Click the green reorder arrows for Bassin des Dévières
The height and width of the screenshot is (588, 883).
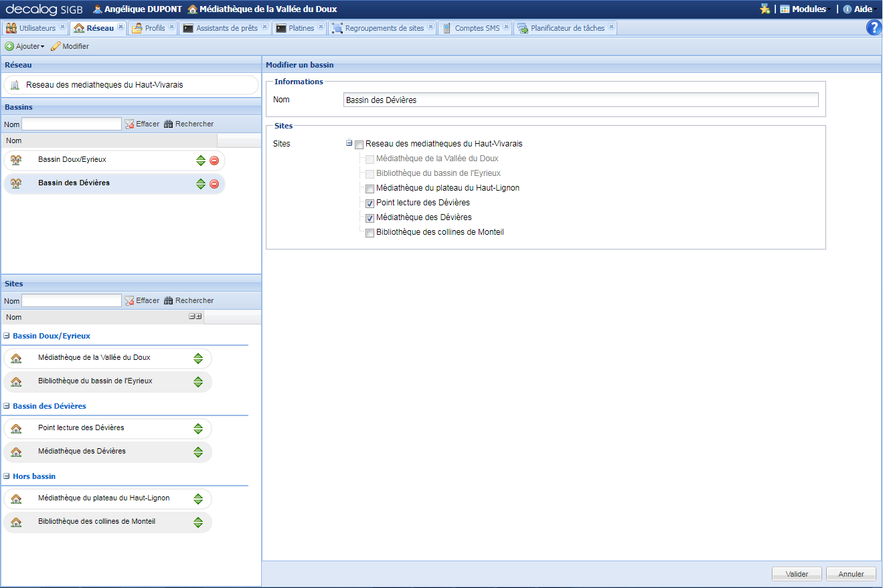(200, 183)
